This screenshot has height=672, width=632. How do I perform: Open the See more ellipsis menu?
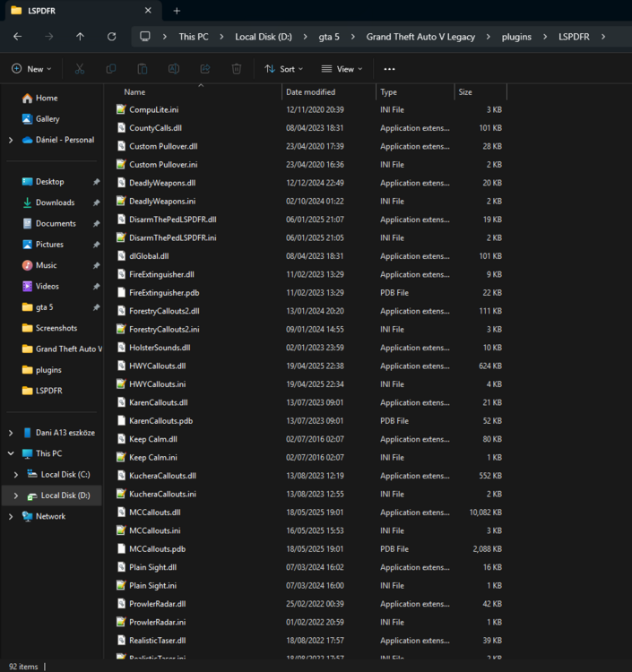coord(389,69)
